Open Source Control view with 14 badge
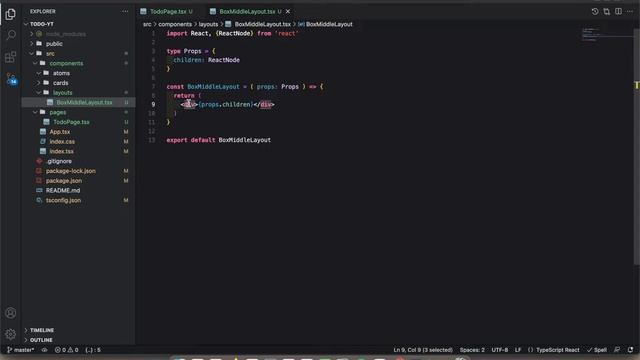Image resolution: width=640 pixels, height=360 pixels. pos(11,78)
